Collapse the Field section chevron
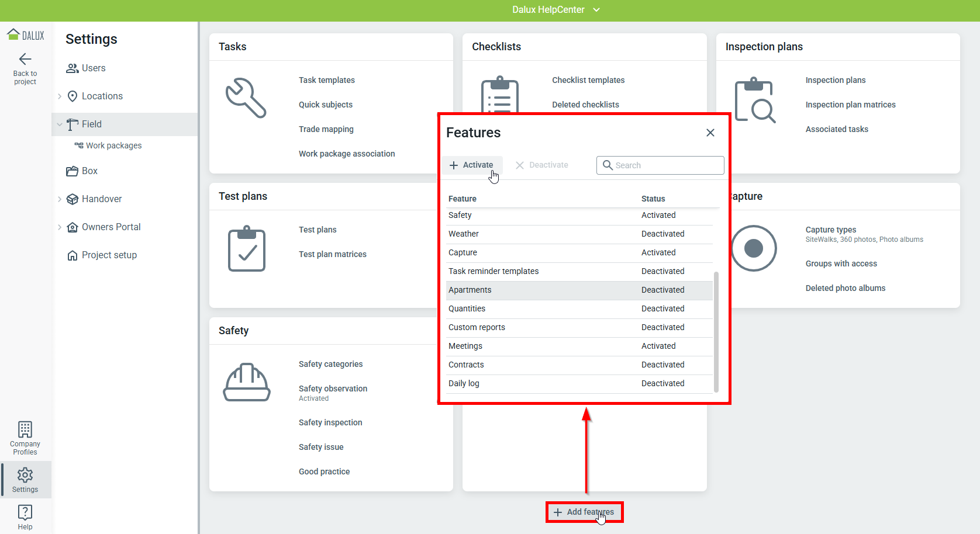The width and height of the screenshot is (980, 534). click(x=60, y=124)
